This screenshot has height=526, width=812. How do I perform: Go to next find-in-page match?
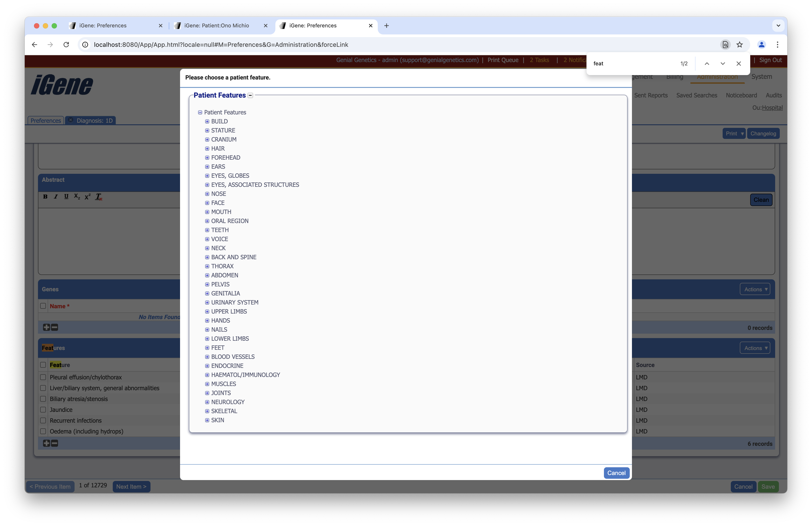[x=723, y=64]
